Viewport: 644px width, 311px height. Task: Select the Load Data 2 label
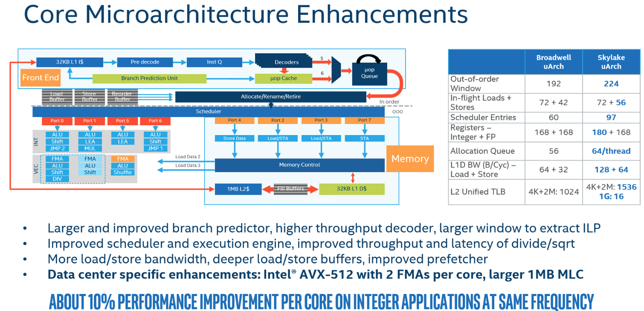(x=188, y=157)
